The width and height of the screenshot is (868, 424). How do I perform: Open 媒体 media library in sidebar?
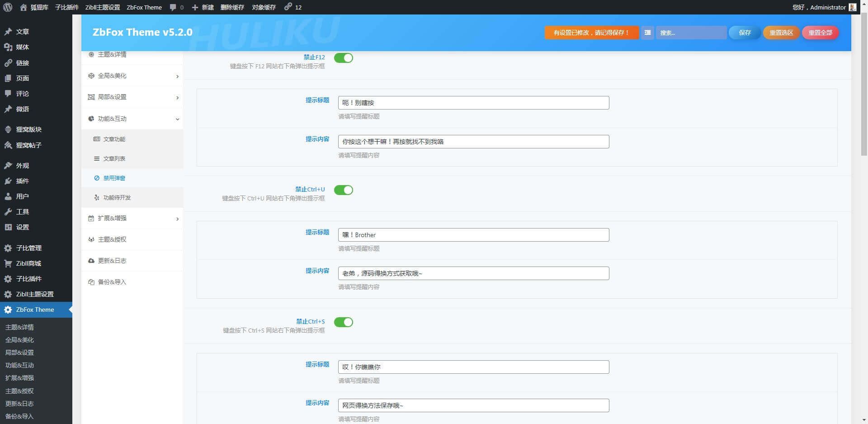[22, 47]
